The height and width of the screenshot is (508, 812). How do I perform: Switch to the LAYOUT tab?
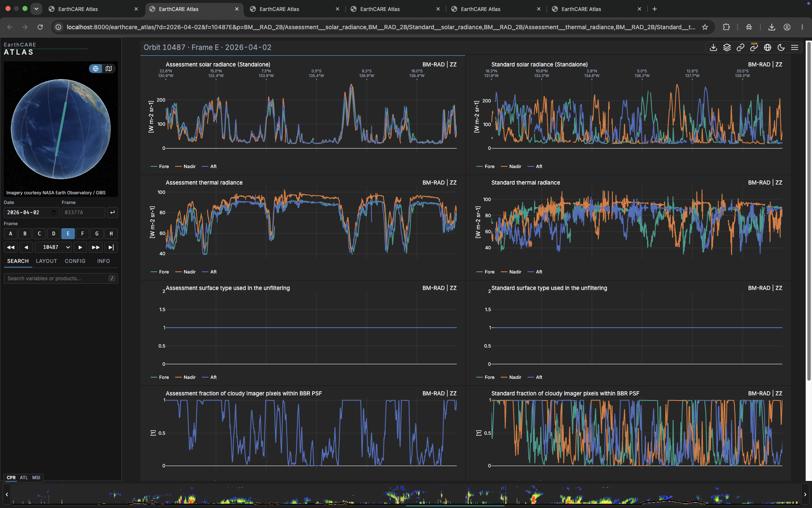[x=47, y=261]
